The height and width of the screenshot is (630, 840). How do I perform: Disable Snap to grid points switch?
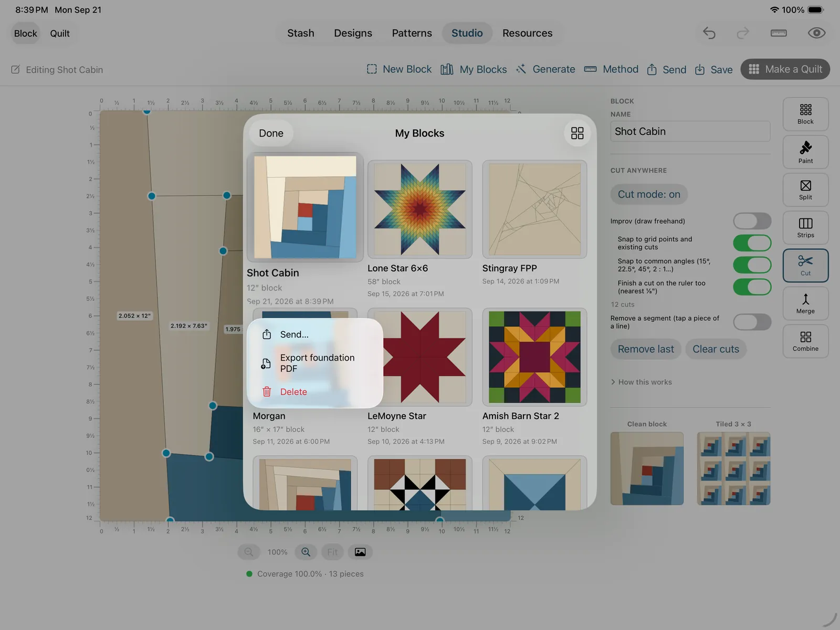point(752,243)
